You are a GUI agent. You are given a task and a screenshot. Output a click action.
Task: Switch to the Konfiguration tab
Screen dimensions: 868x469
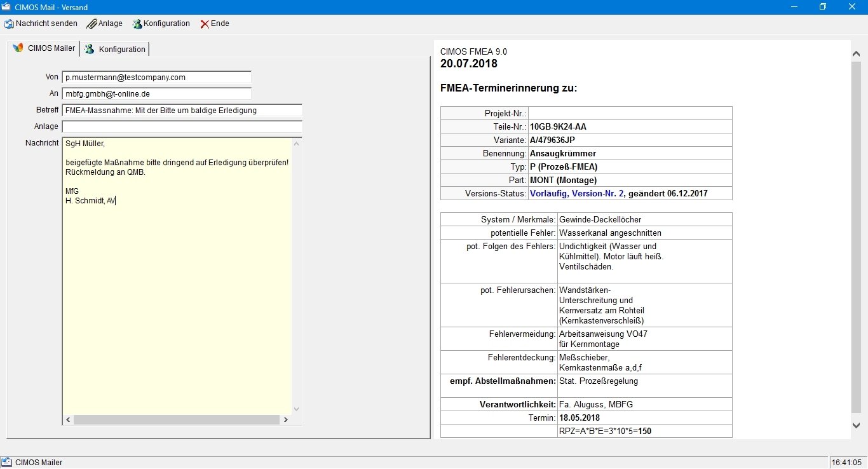(x=115, y=49)
